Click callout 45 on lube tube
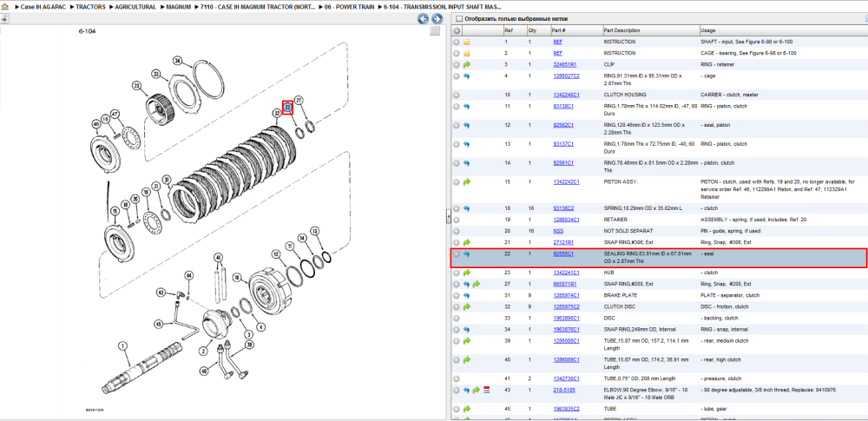The height and width of the screenshot is (421, 868). (159, 324)
